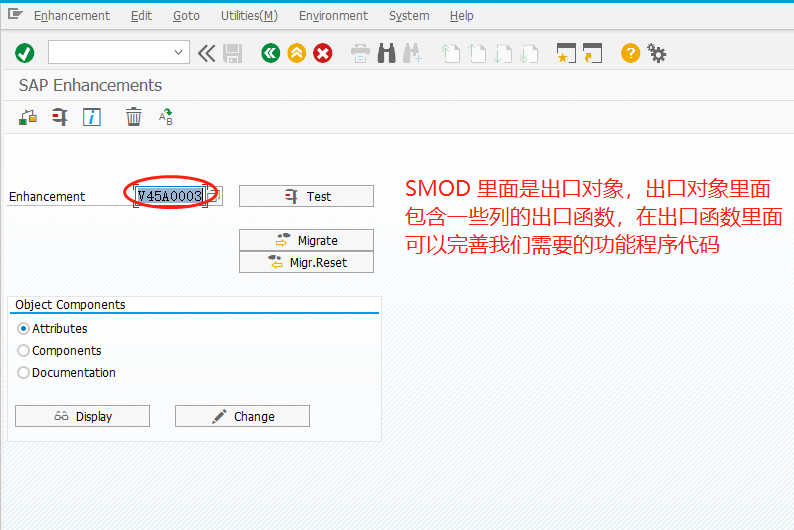Click the Object Components group header
The height and width of the screenshot is (530, 794).
tap(70, 304)
